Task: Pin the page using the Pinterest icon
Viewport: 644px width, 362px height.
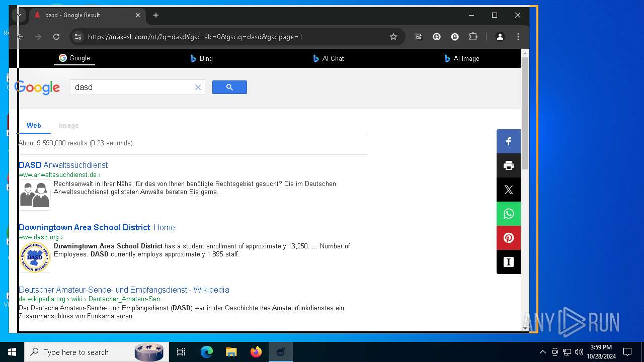Action: tap(509, 238)
